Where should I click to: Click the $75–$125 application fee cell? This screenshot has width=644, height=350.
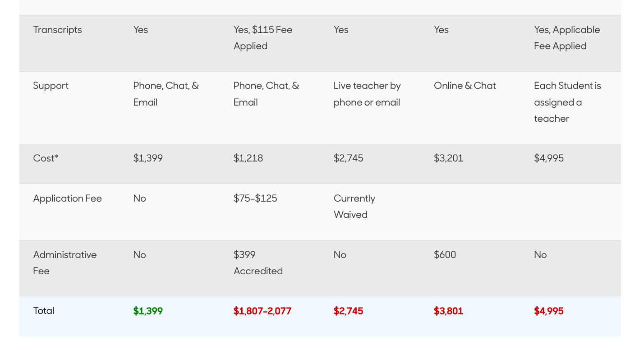point(255,198)
